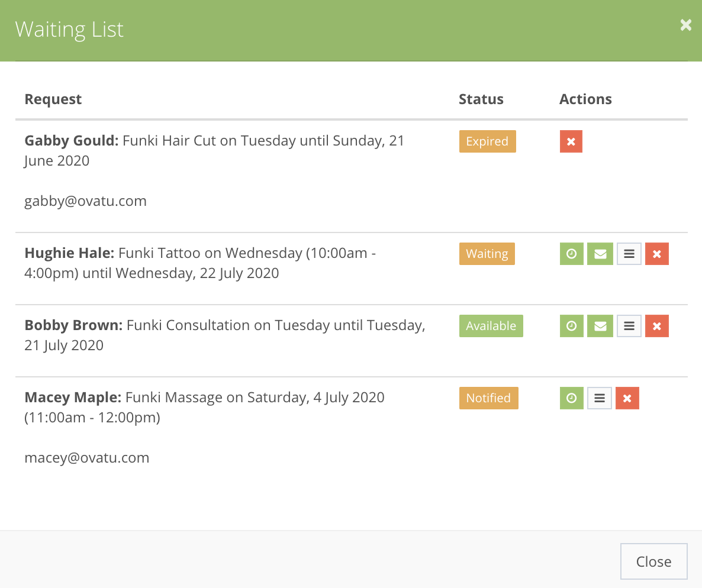The width and height of the screenshot is (702, 588).
Task: Click the Available status badge
Action: click(491, 325)
